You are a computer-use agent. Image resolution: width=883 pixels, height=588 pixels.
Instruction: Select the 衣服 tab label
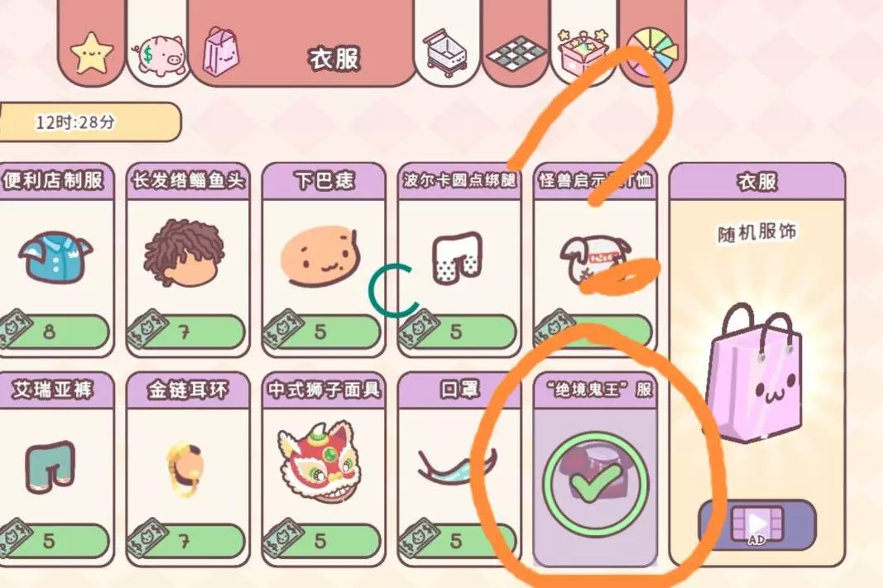point(334,58)
